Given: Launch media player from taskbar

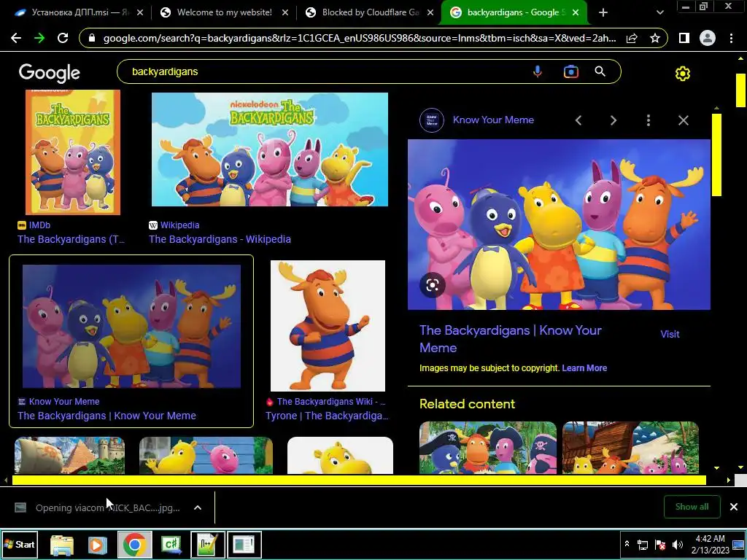Looking at the screenshot, I should pyautogui.click(x=97, y=545).
